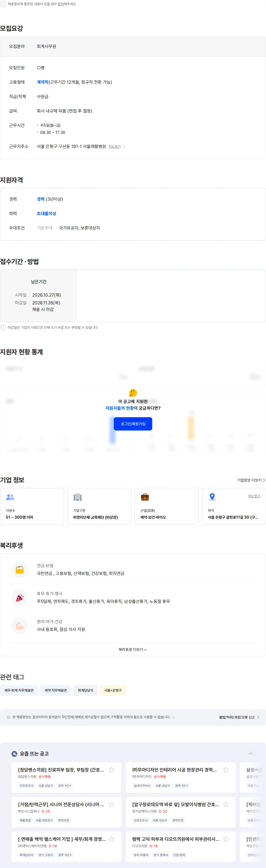
Task: Select the 회계담당자 tag
Action: pos(86,690)
